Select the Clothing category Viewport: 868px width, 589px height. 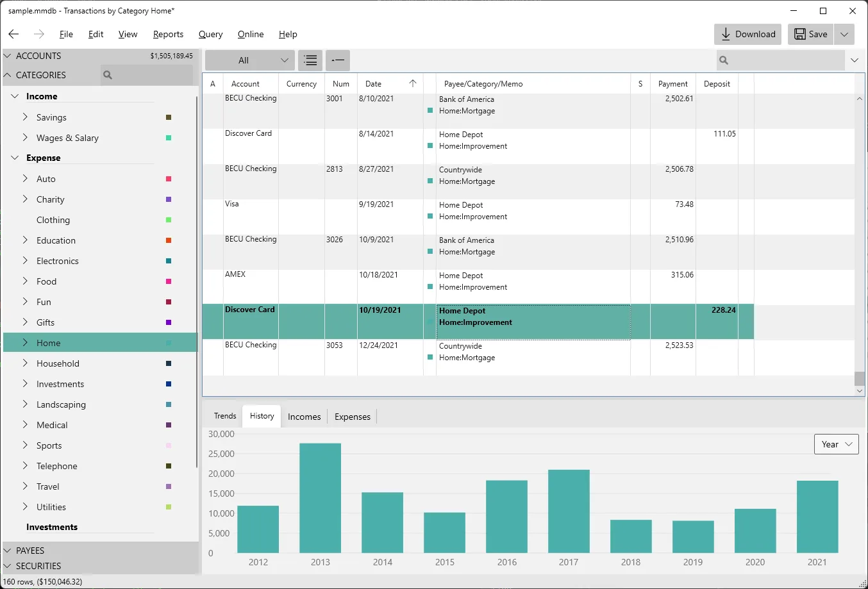tap(53, 220)
